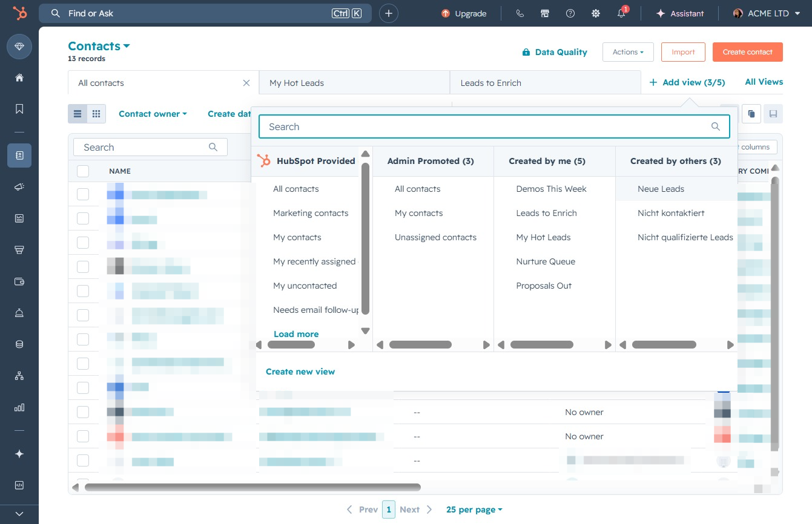This screenshot has height=524, width=812.
Task: Open Content sidebar icon
Action: (x=19, y=218)
